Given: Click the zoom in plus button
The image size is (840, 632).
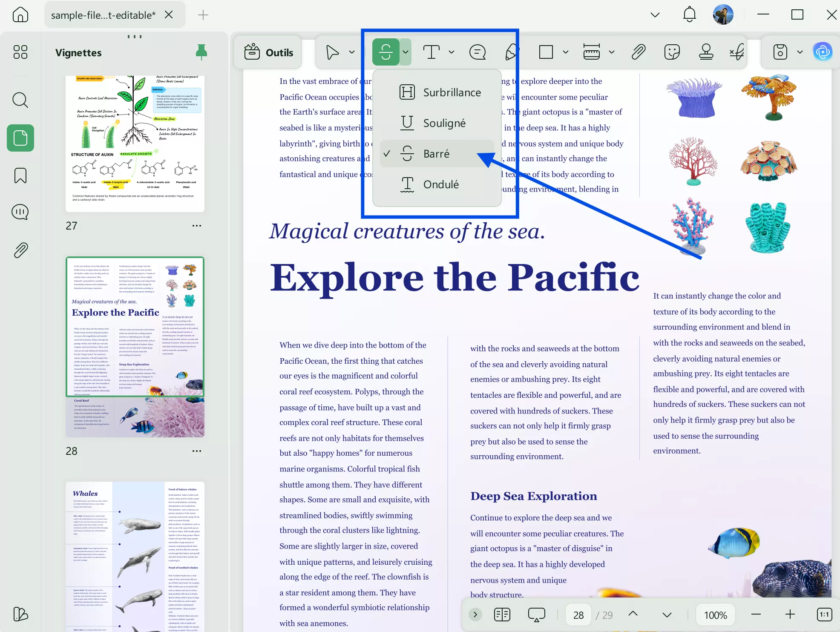Looking at the screenshot, I should (790, 615).
